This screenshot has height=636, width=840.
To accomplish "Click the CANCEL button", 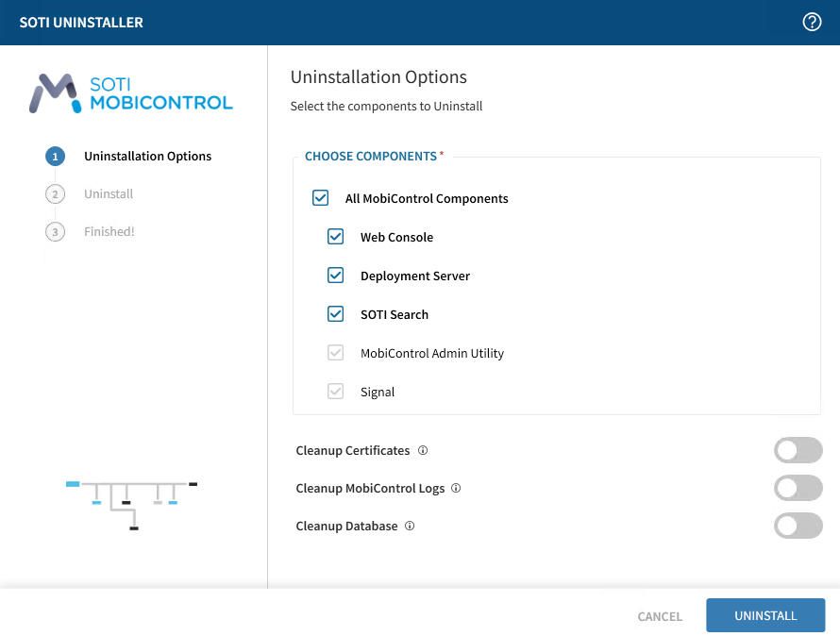I will 660,616.
